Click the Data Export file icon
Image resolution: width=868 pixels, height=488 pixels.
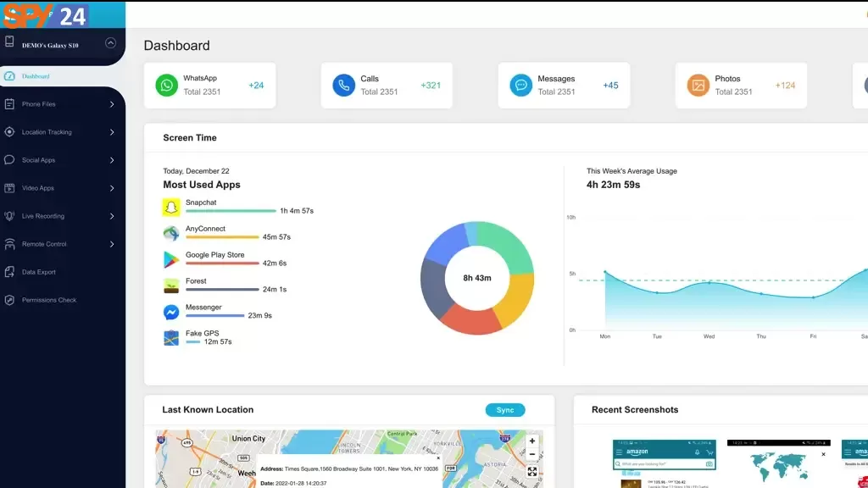coord(9,272)
